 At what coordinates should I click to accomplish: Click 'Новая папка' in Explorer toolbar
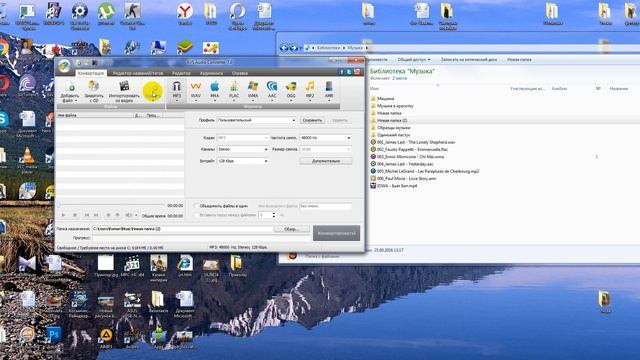(519, 60)
